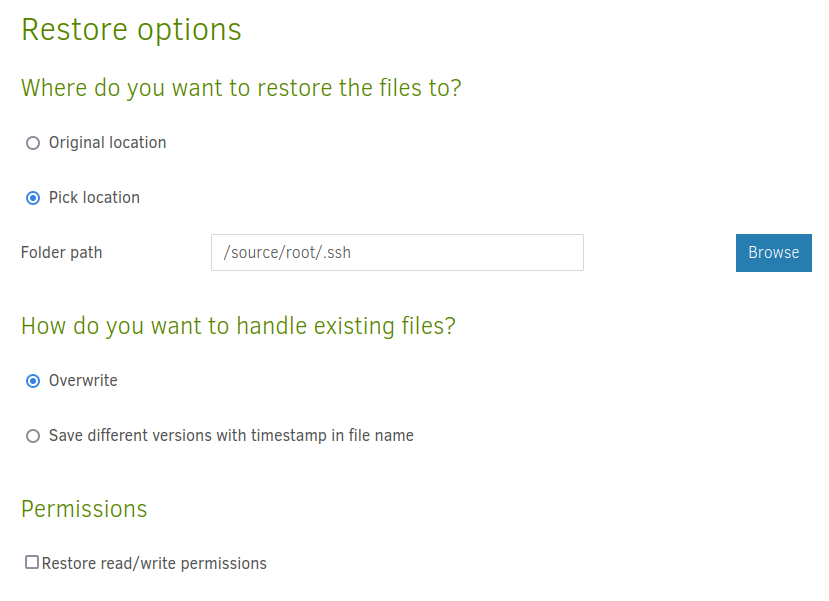Click the "Original location" option label
This screenshot has height=601, width=829.
(107, 143)
